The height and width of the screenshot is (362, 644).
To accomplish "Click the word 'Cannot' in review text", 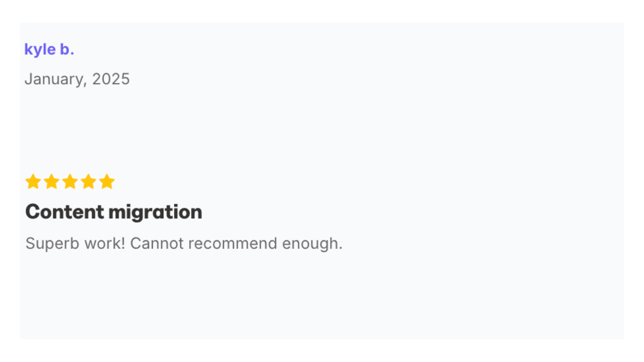I will [157, 243].
